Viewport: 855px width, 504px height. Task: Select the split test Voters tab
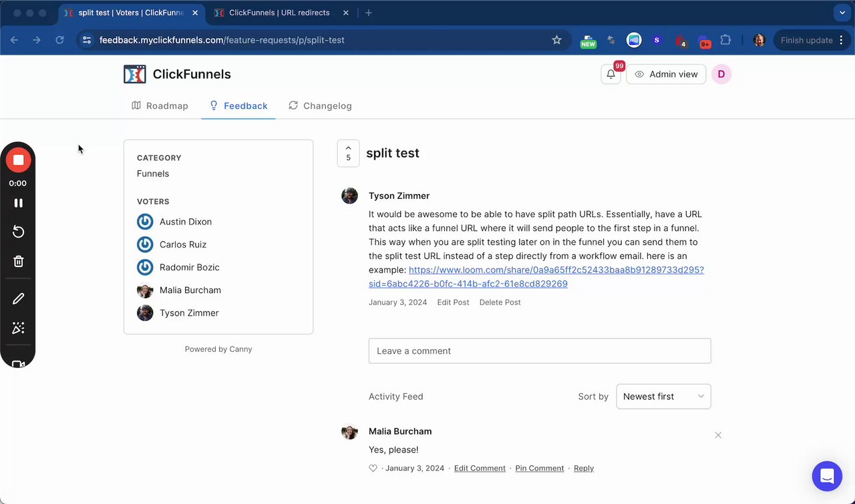pyautogui.click(x=131, y=13)
